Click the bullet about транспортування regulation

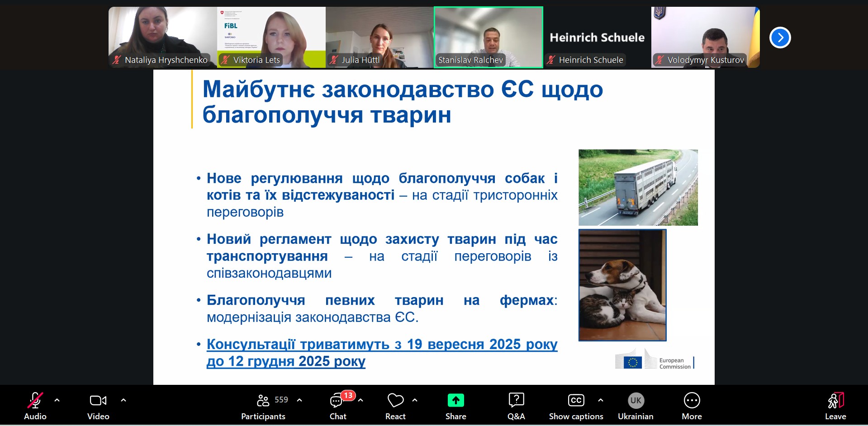point(382,256)
